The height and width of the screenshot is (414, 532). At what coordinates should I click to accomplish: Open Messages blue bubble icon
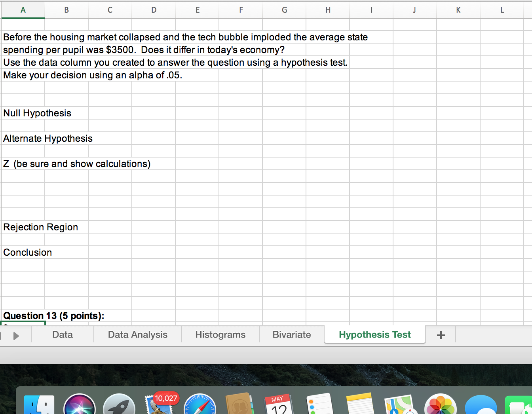(481, 405)
